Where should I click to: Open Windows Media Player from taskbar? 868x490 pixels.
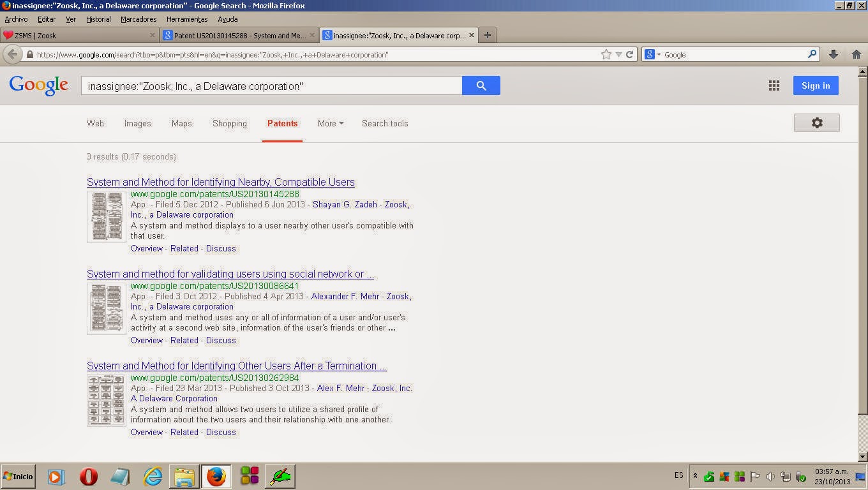click(56, 477)
